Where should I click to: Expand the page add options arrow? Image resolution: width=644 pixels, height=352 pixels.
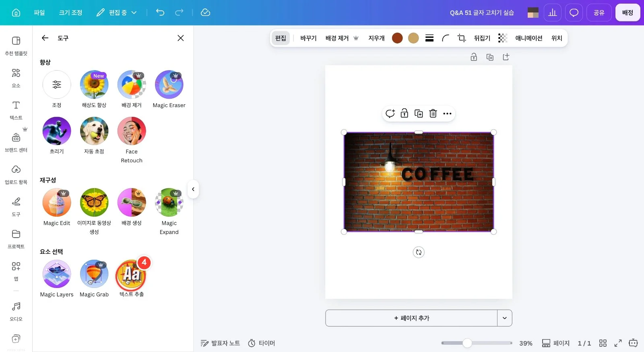[x=505, y=318]
